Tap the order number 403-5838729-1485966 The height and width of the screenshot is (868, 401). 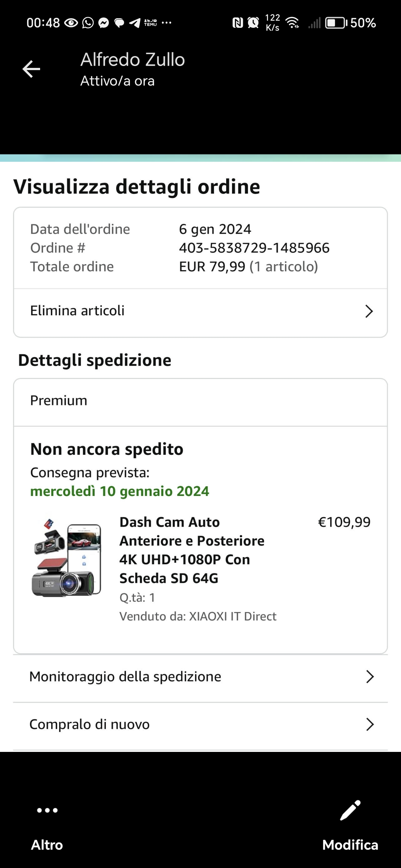pyautogui.click(x=254, y=248)
